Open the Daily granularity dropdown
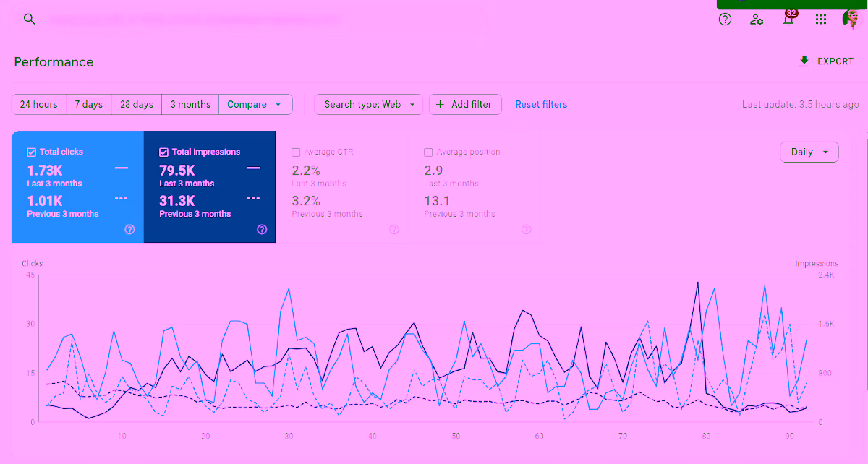This screenshot has height=464, width=868. click(x=809, y=152)
